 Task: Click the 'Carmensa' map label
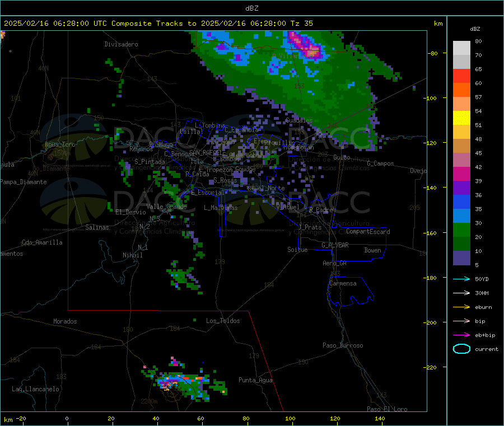[x=343, y=283]
